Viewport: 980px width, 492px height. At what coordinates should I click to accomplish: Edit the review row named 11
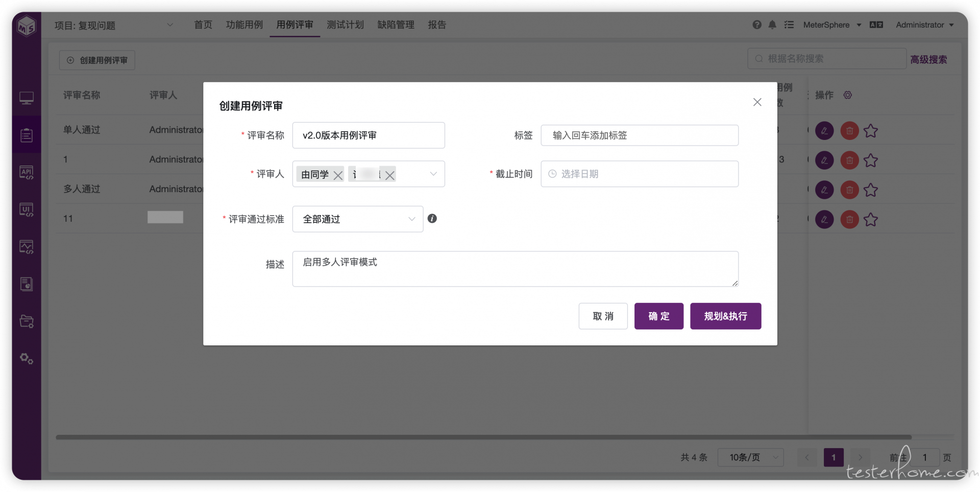pos(824,220)
